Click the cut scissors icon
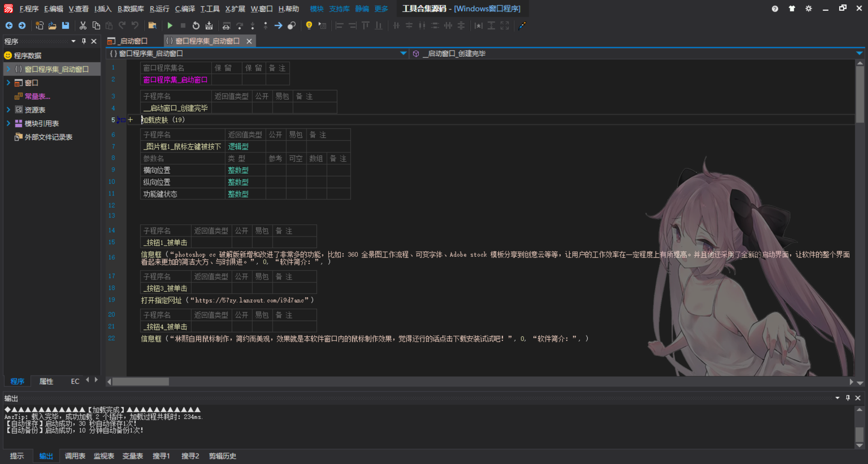This screenshot has height=464, width=868. pyautogui.click(x=83, y=25)
